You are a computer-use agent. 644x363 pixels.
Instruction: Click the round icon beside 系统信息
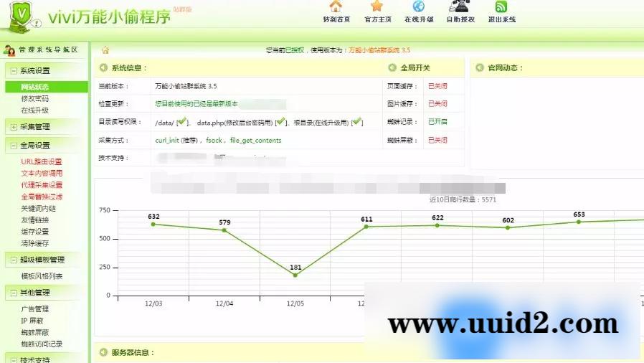103,67
